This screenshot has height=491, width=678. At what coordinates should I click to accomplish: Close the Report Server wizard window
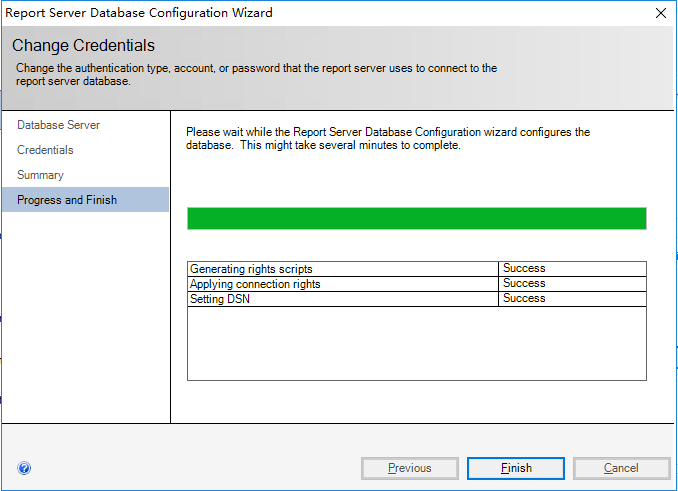(x=661, y=13)
